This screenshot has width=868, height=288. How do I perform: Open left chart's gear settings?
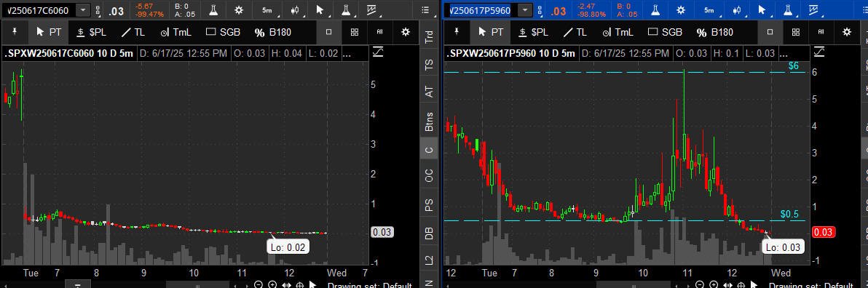pos(239,10)
